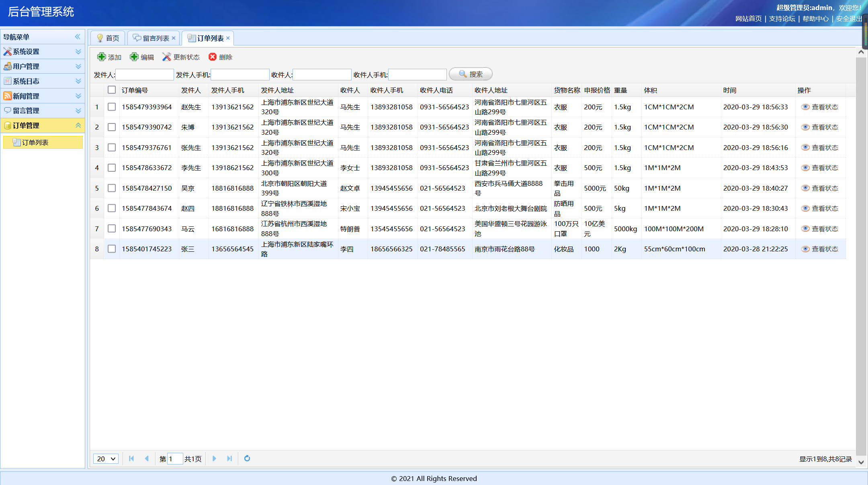Click the eye icon for order 1585401745223
Screen dimensions: 868x485
coord(805,249)
